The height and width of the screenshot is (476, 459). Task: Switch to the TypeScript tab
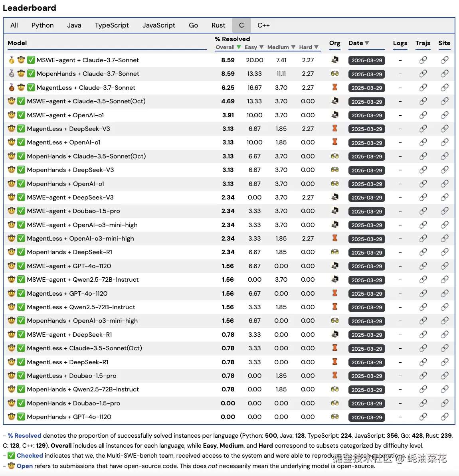pyautogui.click(x=112, y=25)
